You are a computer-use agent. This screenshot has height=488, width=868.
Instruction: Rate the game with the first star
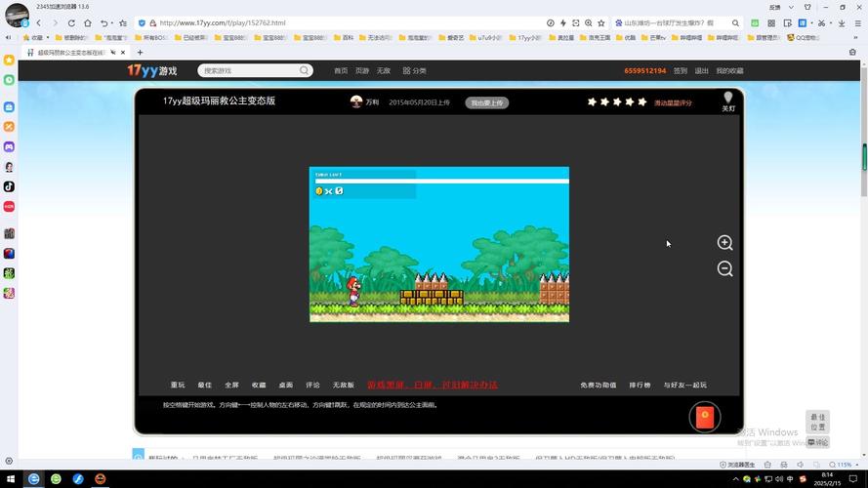point(592,102)
